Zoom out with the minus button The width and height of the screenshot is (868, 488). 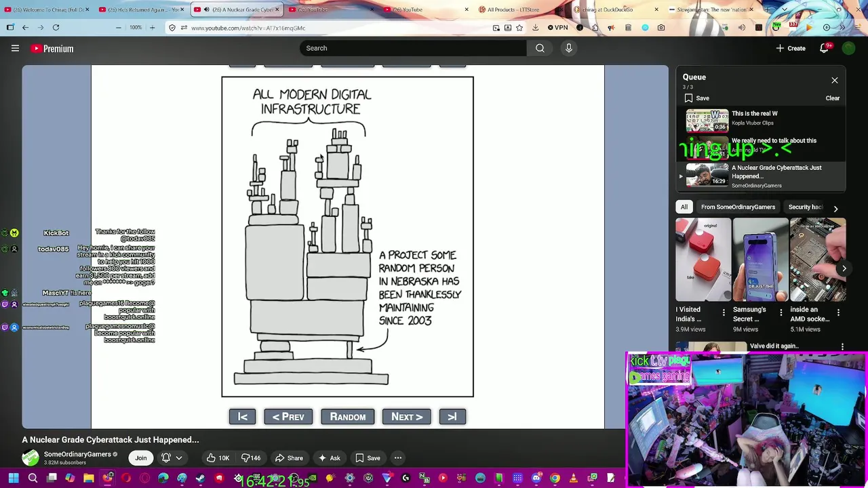point(119,28)
